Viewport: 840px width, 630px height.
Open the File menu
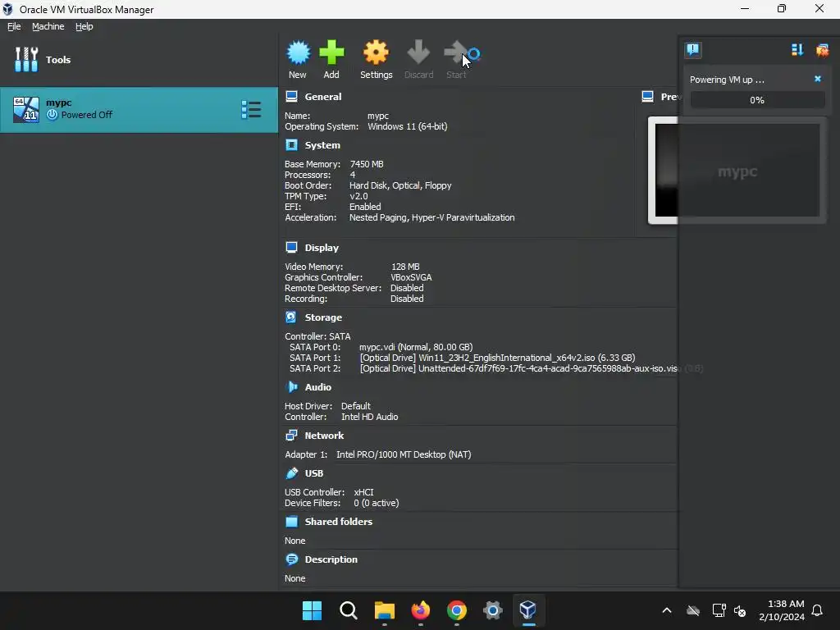(x=14, y=26)
